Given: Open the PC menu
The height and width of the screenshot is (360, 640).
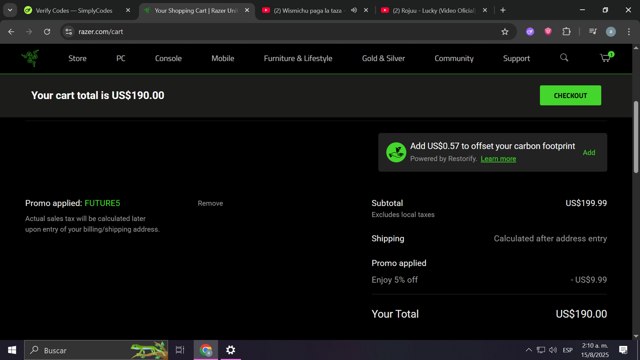Looking at the screenshot, I should [121, 58].
